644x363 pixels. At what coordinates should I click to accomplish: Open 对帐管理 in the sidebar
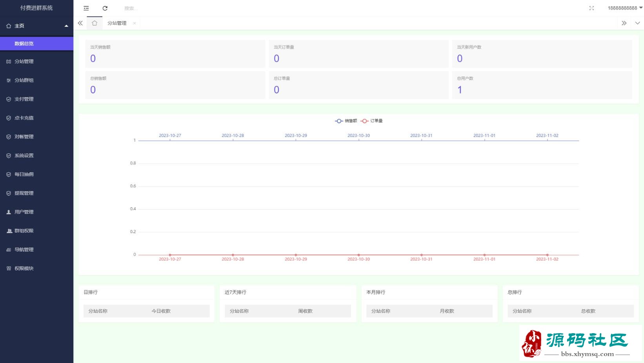click(x=37, y=137)
